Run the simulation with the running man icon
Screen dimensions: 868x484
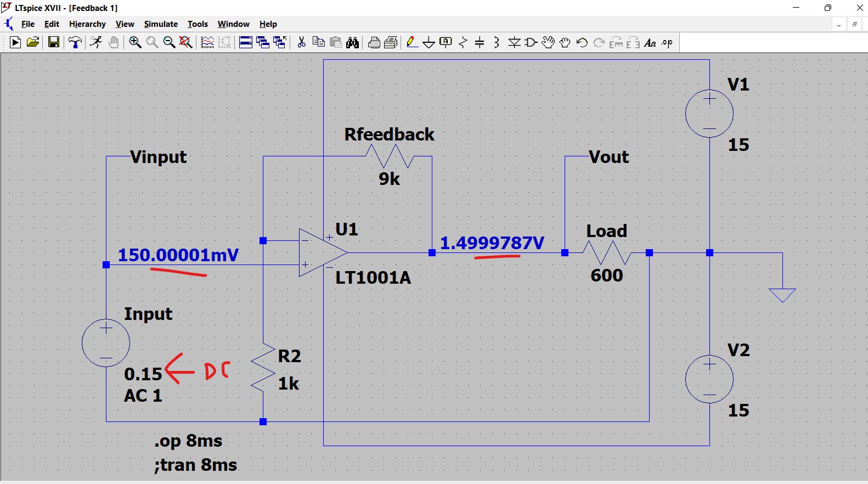click(96, 42)
